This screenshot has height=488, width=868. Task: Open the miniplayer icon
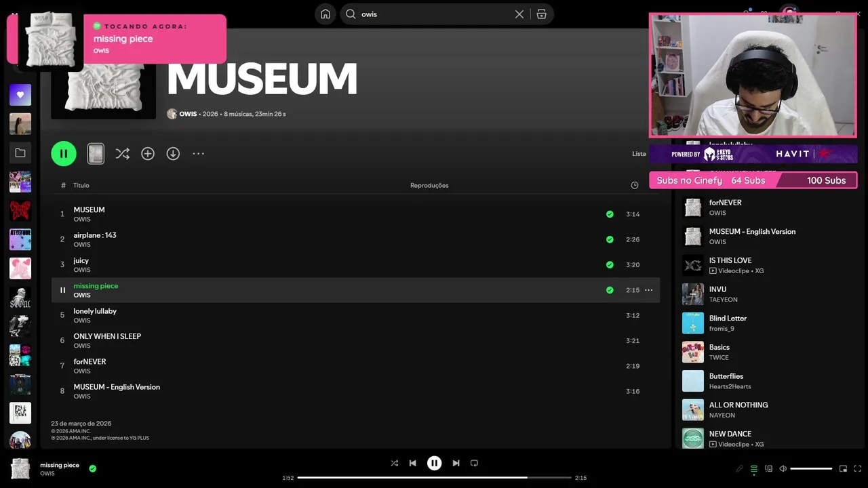843,468
